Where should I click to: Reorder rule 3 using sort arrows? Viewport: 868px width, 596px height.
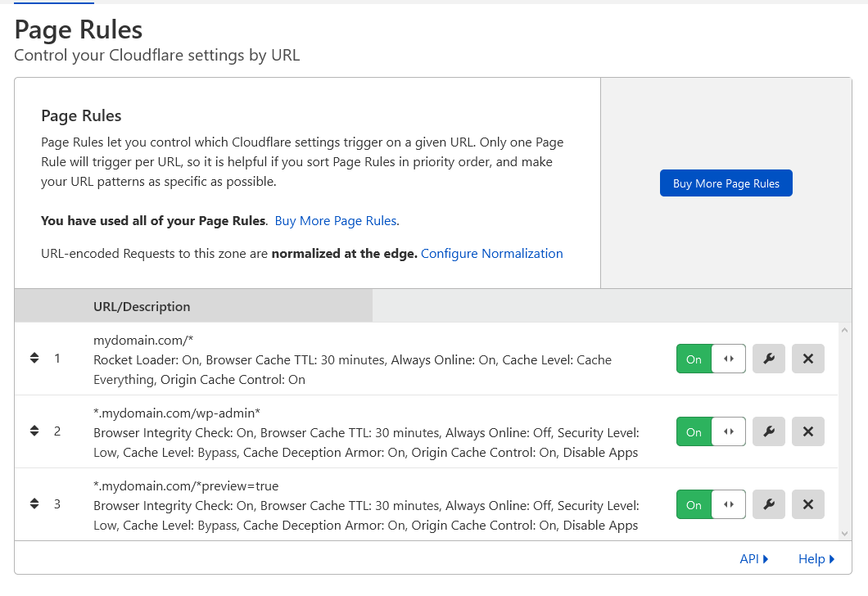(34, 504)
